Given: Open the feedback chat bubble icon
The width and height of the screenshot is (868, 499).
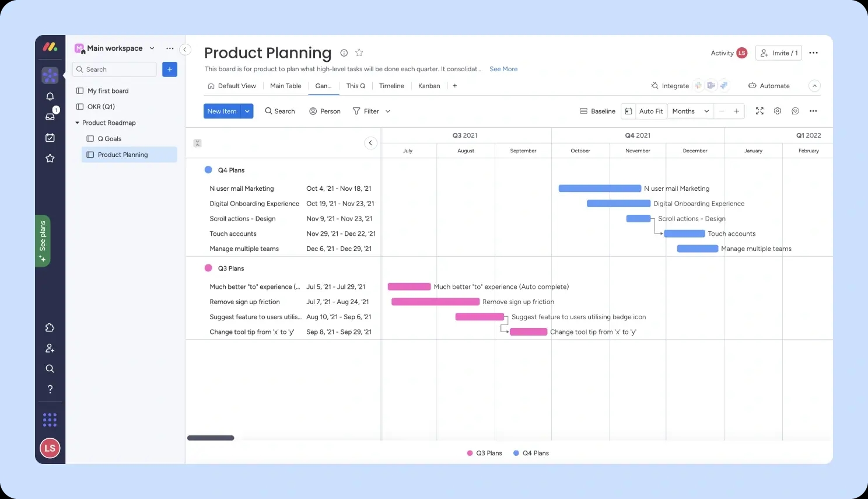Looking at the screenshot, I should coord(795,111).
